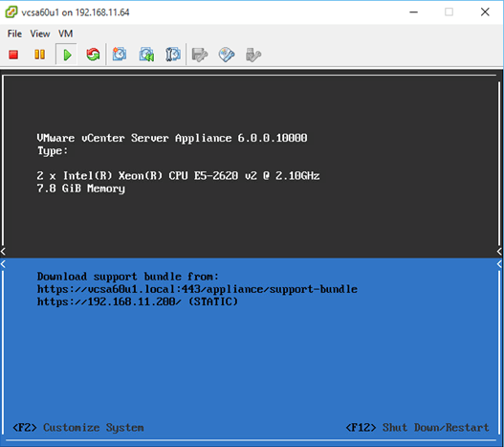Open the VM menu
The width and height of the screenshot is (504, 447).
pos(66,34)
